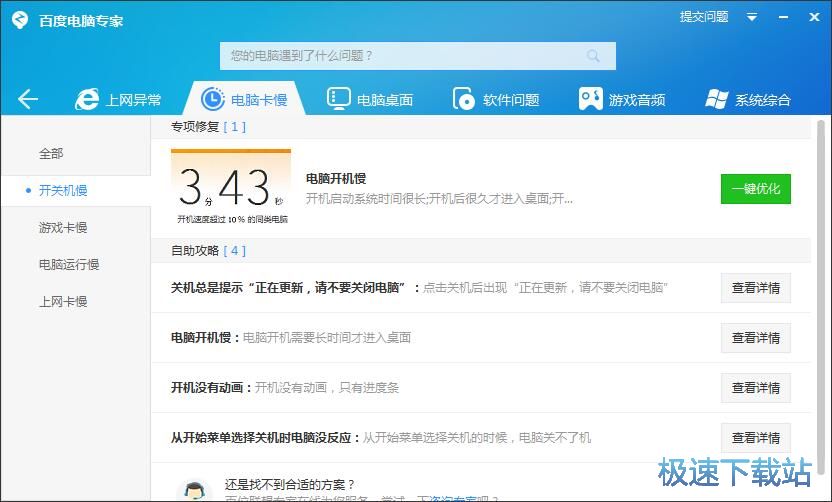The image size is (832, 502).
Task: Click the disc icon for 软件问题
Action: [464, 99]
